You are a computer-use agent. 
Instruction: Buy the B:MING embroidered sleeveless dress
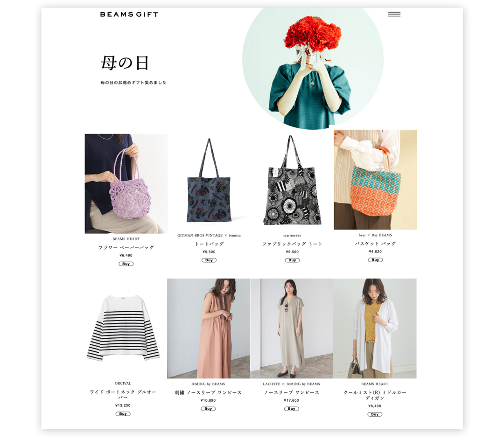tap(208, 409)
